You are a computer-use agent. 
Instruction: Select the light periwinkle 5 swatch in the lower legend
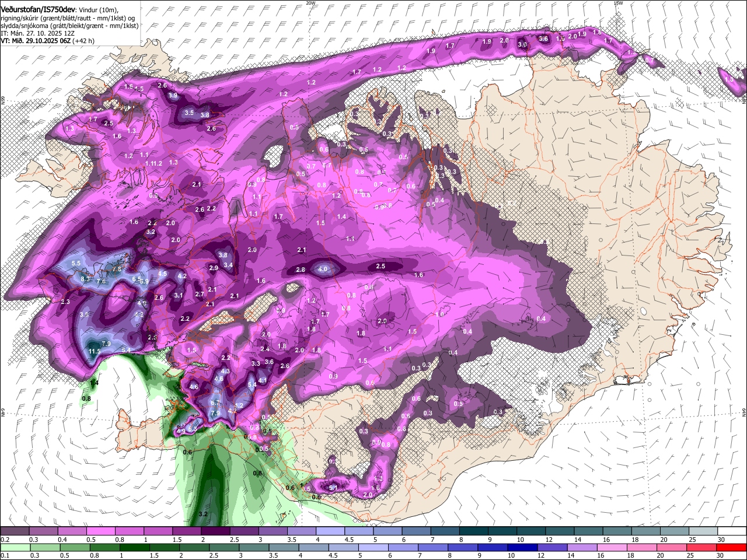(x=373, y=547)
